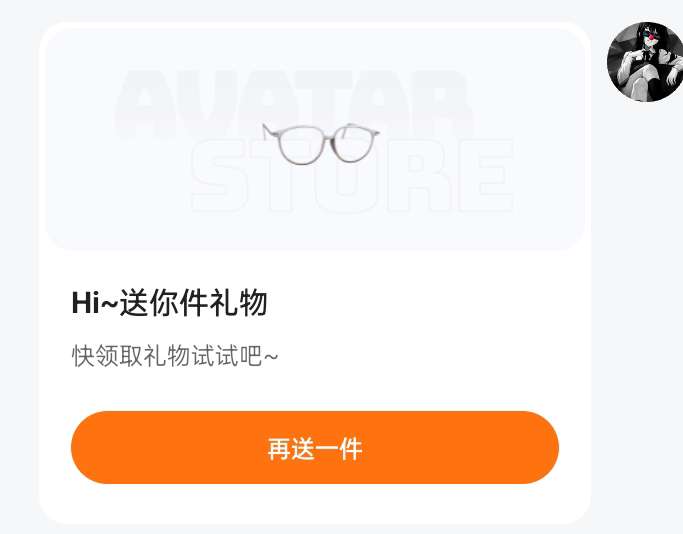This screenshot has width=683, height=534.
Task: Open the Hi~送你件礼物 gift title
Action: (x=169, y=303)
